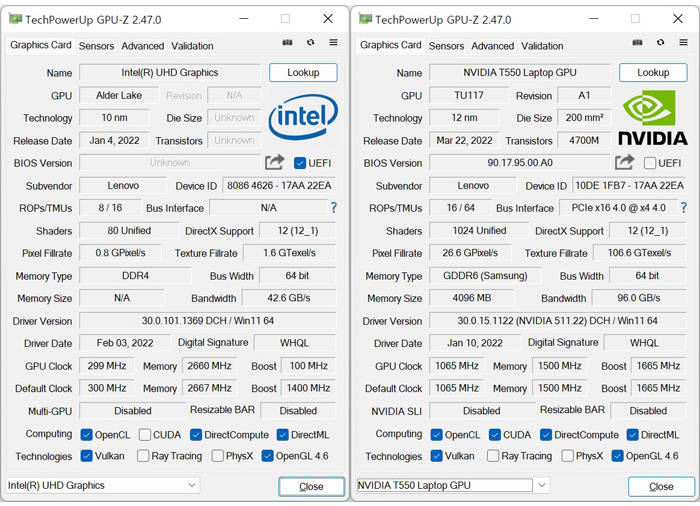
Task: Click the refresh icon in Intel window
Action: tap(311, 42)
